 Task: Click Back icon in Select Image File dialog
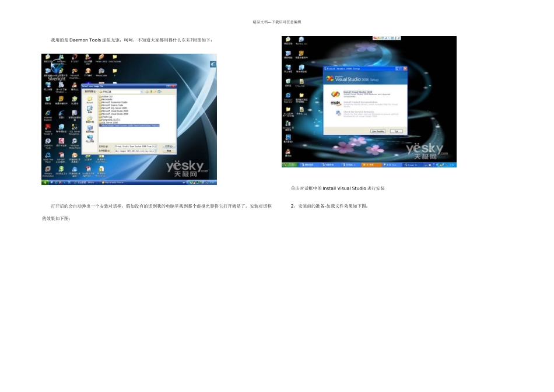pos(147,92)
